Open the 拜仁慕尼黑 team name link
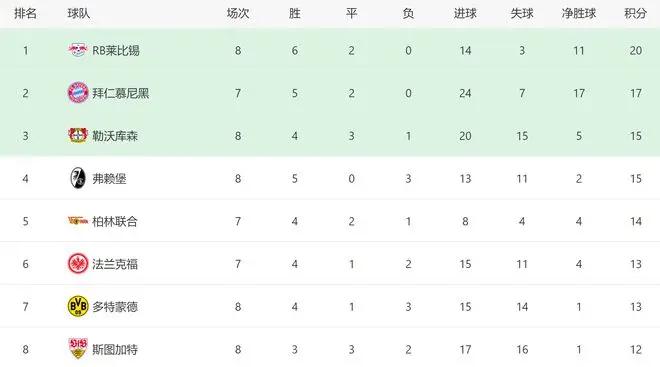 (121, 93)
